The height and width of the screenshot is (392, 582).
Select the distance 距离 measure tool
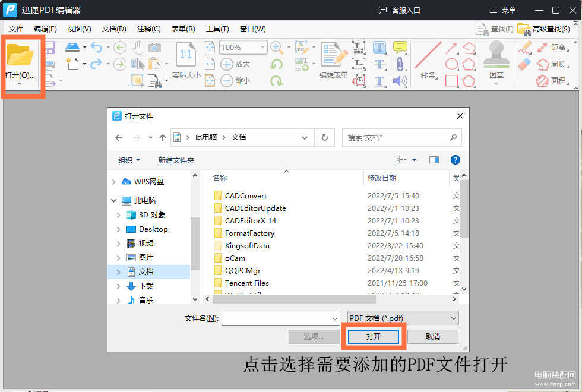pos(553,48)
